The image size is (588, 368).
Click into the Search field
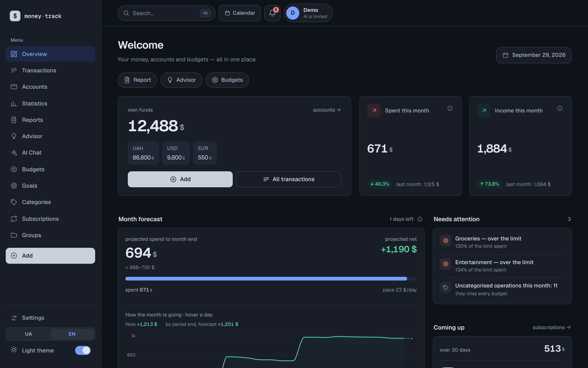pos(166,13)
